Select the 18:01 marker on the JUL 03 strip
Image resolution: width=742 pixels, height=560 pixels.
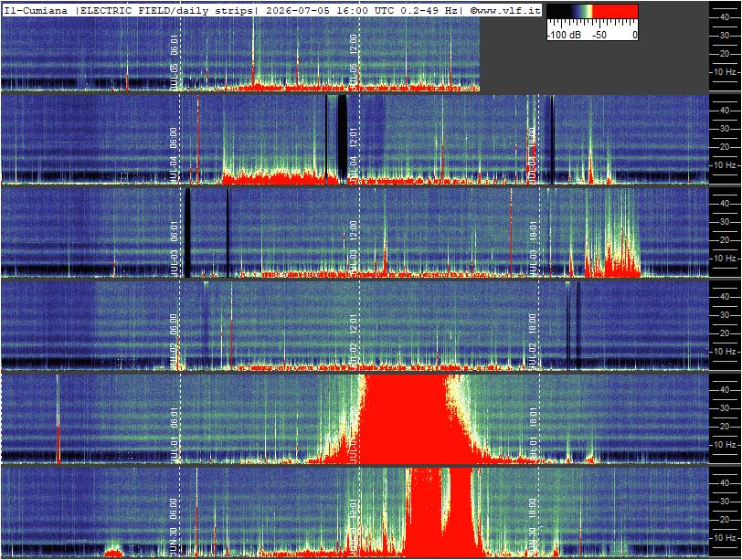533,232
